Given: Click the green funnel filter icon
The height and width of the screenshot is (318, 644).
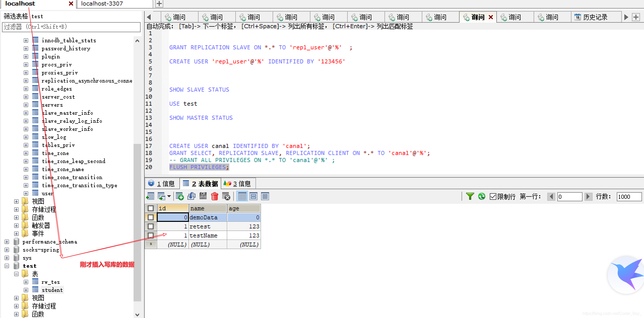Looking at the screenshot, I should (470, 196).
